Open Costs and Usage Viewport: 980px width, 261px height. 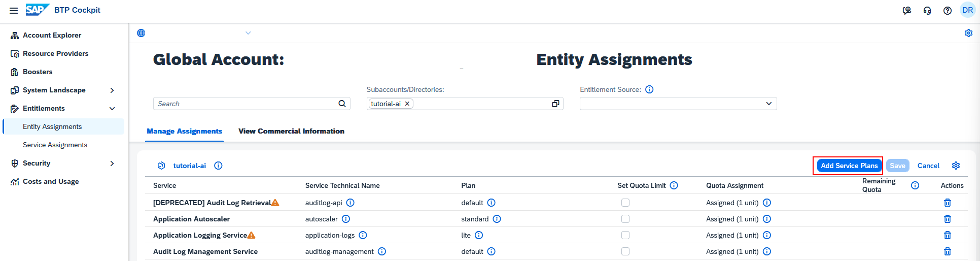point(51,181)
